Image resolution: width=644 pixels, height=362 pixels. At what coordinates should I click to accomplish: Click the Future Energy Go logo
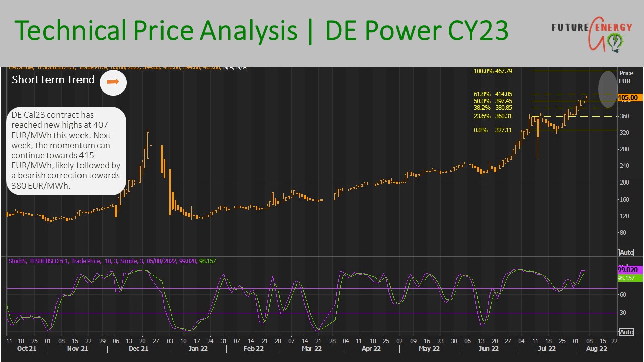point(591,34)
